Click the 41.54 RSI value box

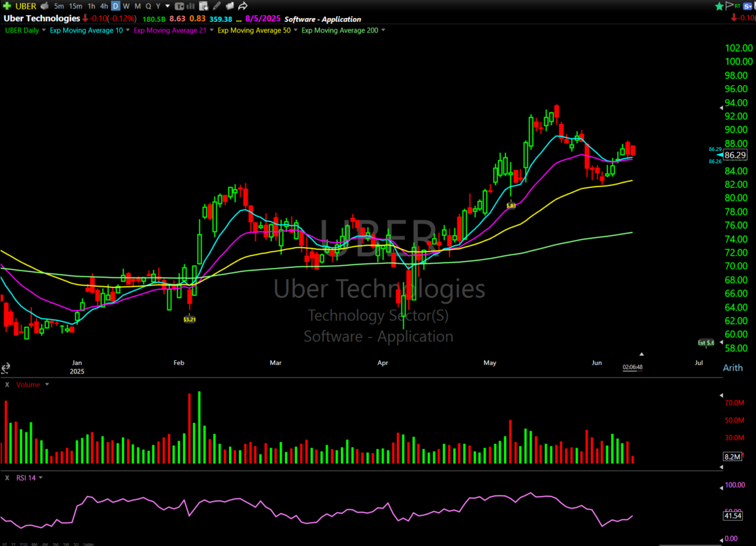click(x=733, y=516)
